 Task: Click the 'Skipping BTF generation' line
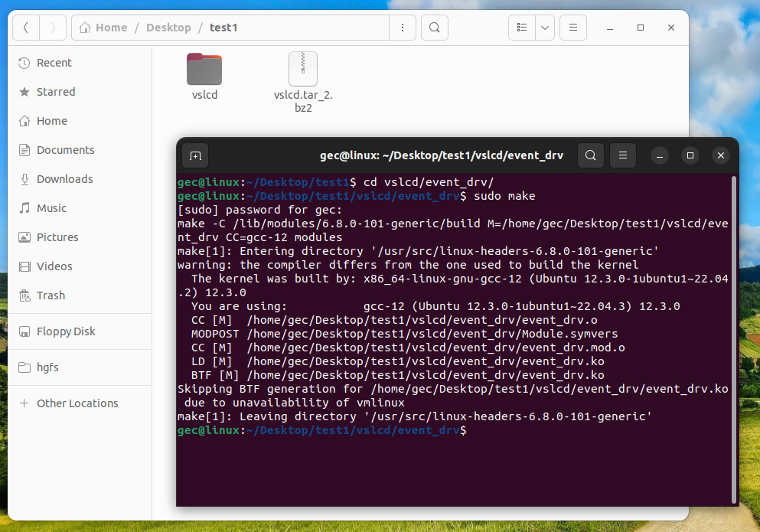(452, 396)
